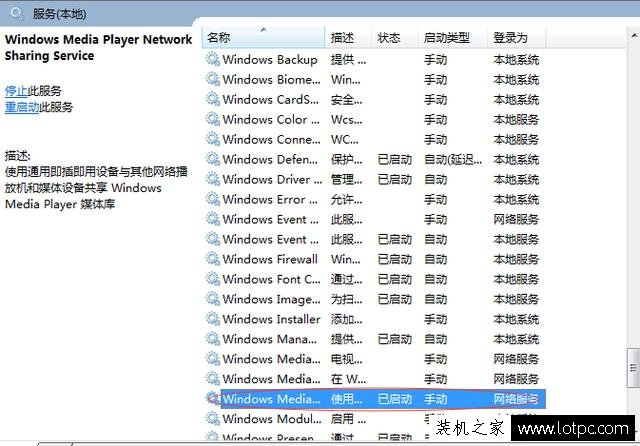Image resolution: width=640 pixels, height=446 pixels.
Task: Select the highlighted Windows Media... row
Action: [376, 399]
